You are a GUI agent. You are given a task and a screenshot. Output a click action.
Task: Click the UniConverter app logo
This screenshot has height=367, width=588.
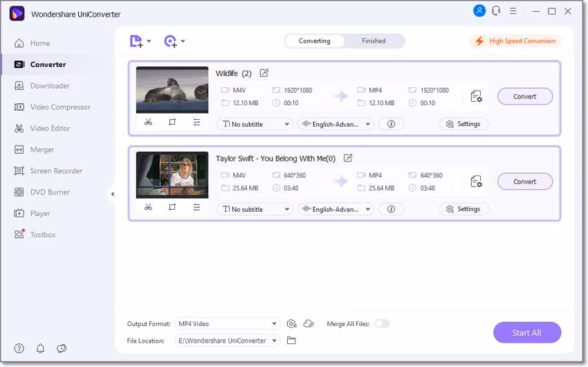click(17, 14)
